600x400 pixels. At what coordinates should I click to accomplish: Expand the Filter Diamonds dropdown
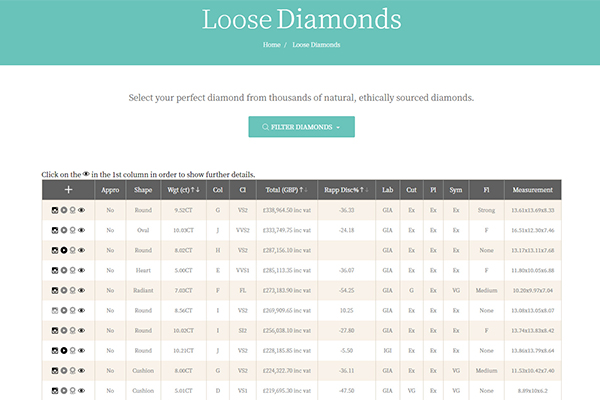click(x=302, y=127)
